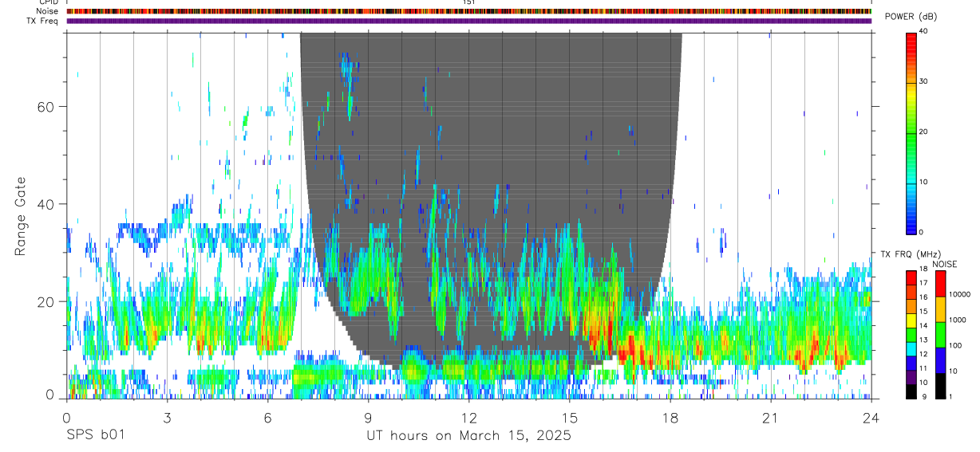
Task: Click the 18 MHz frequency label
Action: point(923,269)
